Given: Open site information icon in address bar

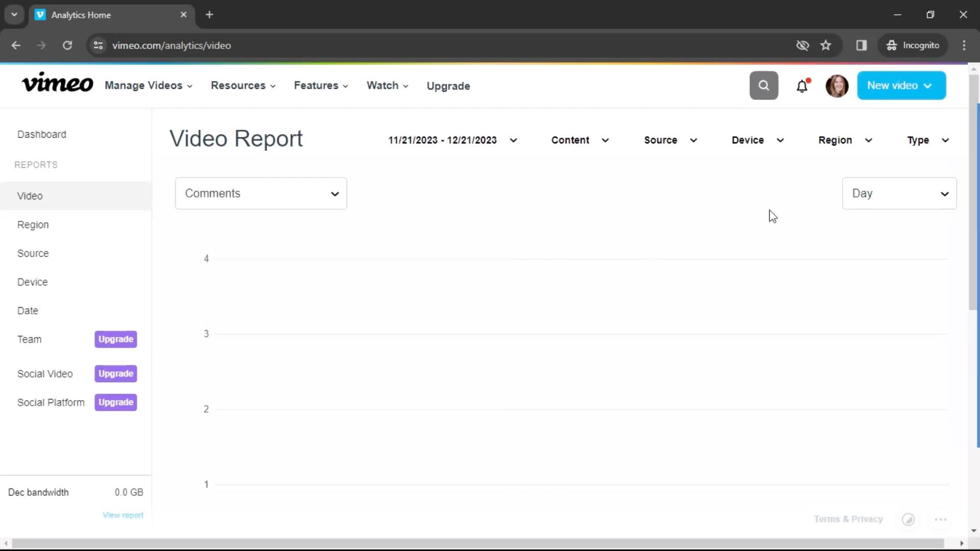Looking at the screenshot, I should coord(98,45).
